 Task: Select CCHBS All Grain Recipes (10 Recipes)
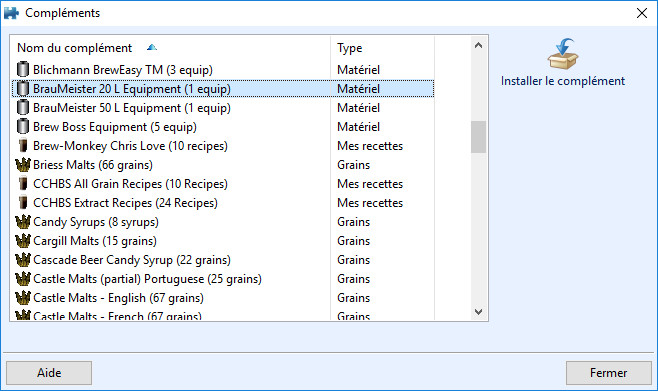tap(131, 184)
